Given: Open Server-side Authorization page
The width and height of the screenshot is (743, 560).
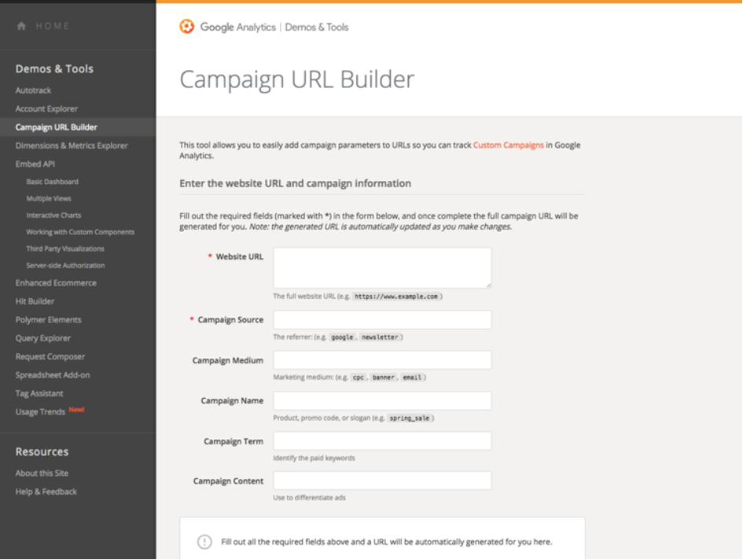Looking at the screenshot, I should pyautogui.click(x=65, y=265).
